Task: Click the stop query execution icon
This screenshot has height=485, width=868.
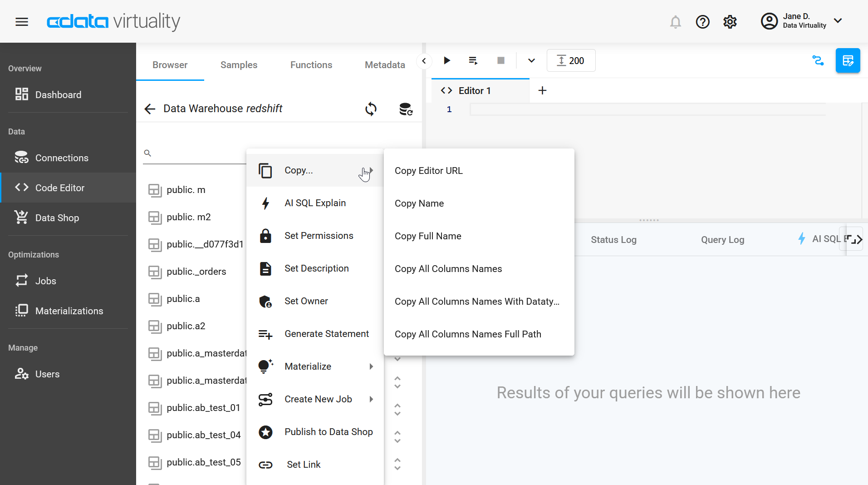Action: click(500, 60)
